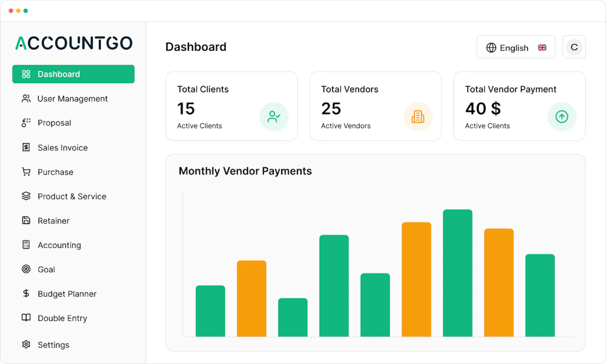Image resolution: width=606 pixels, height=364 pixels.
Task: Click the Total Vendor Payment up-arrow icon
Action: coord(562,117)
